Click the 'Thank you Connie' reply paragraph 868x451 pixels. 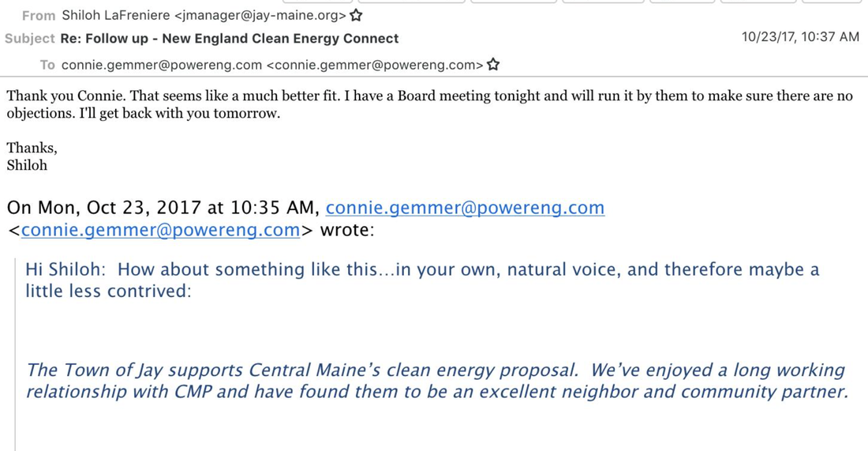point(429,105)
